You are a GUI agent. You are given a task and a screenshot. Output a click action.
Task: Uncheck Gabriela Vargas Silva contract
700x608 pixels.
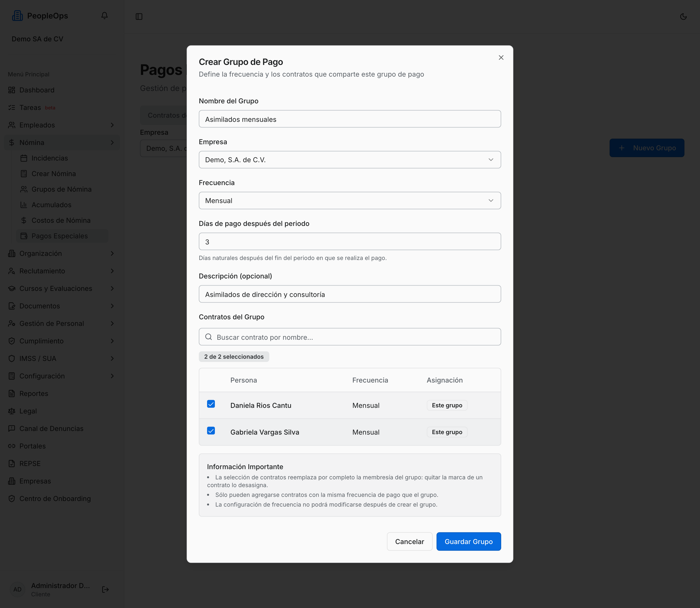coord(211,431)
